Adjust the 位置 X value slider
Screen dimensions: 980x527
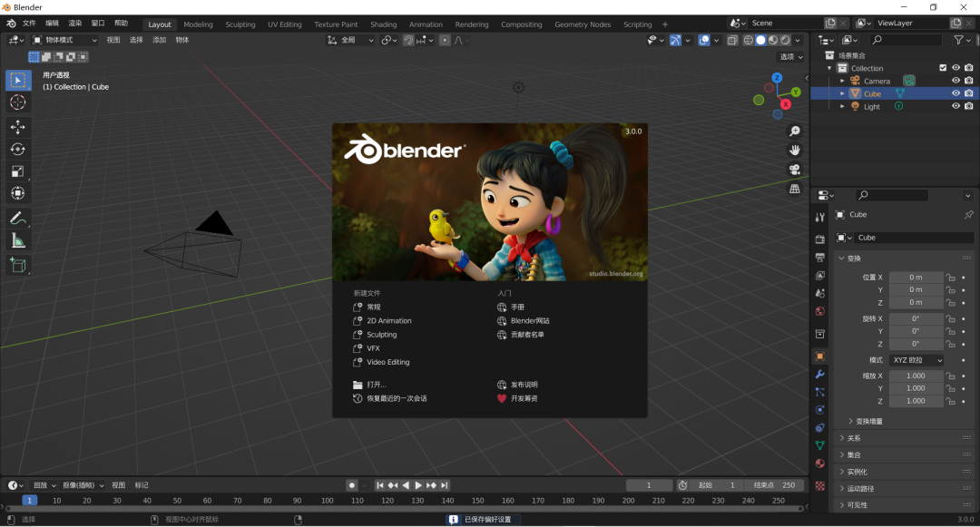(x=916, y=276)
